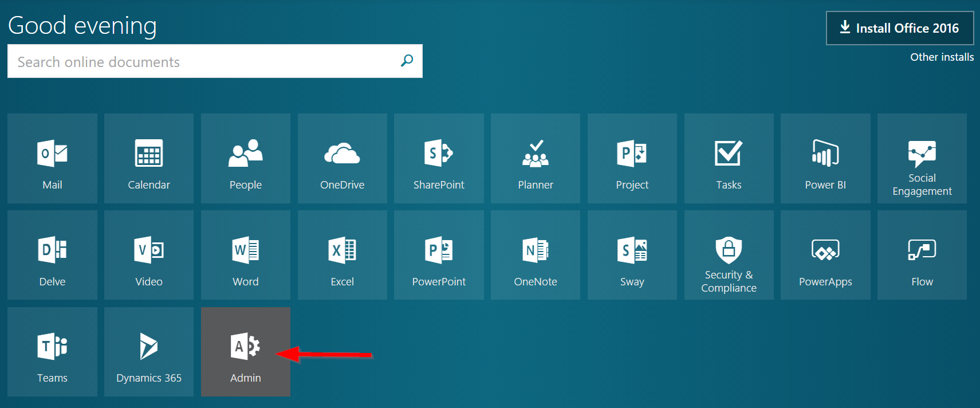Launch the Planner tile
Image resolution: width=980 pixels, height=408 pixels.
click(x=536, y=158)
